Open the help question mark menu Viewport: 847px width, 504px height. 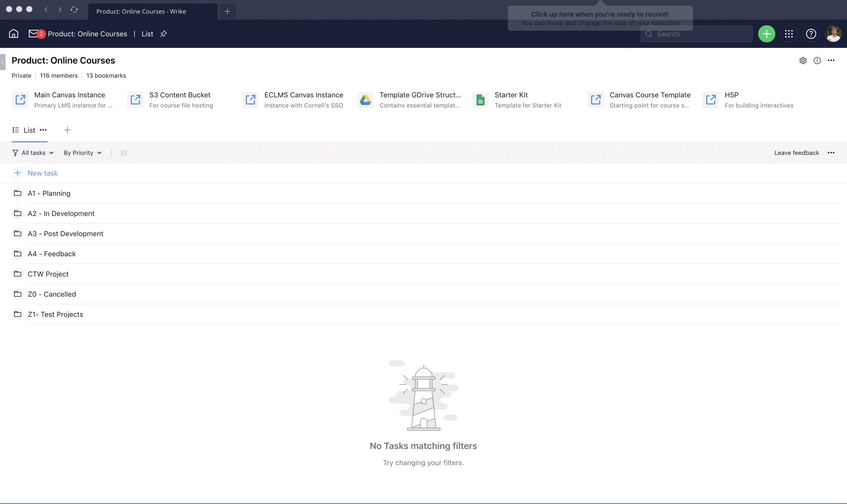click(x=811, y=34)
